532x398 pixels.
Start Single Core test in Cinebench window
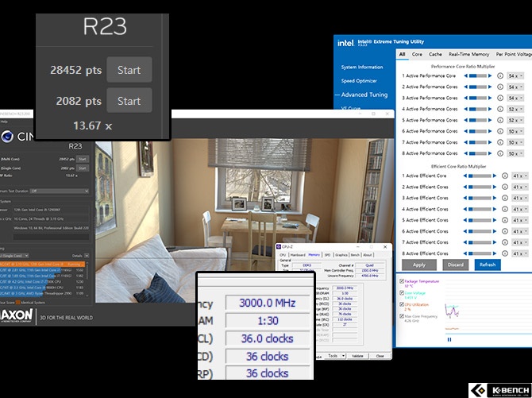pyautogui.click(x=83, y=168)
